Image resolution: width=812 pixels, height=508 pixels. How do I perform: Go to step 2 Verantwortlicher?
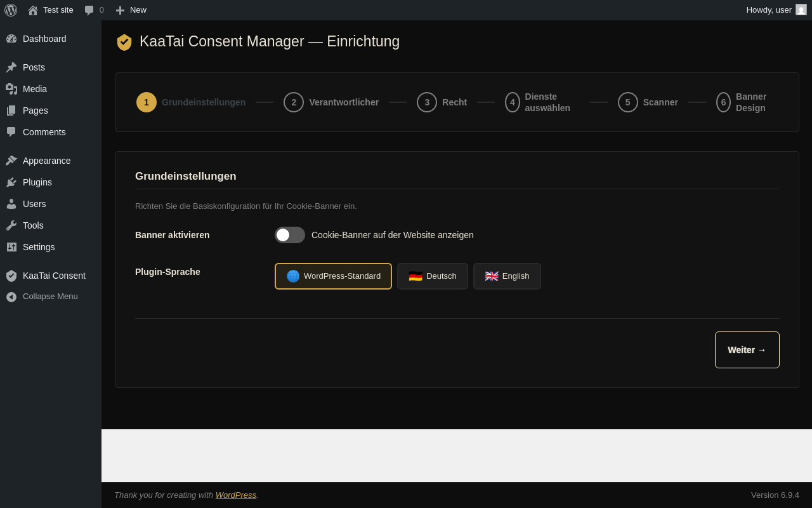click(331, 102)
